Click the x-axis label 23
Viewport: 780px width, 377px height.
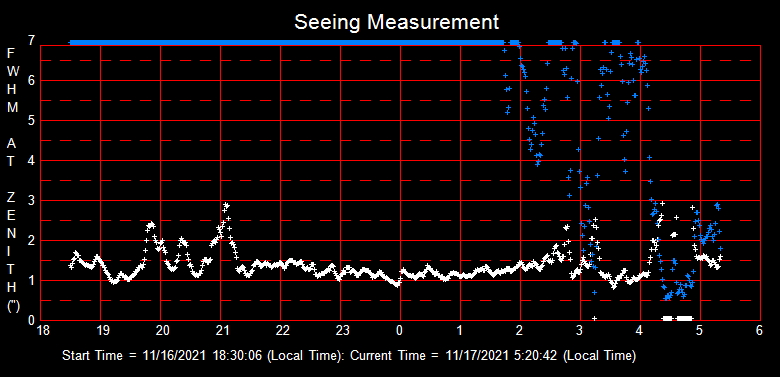point(343,331)
